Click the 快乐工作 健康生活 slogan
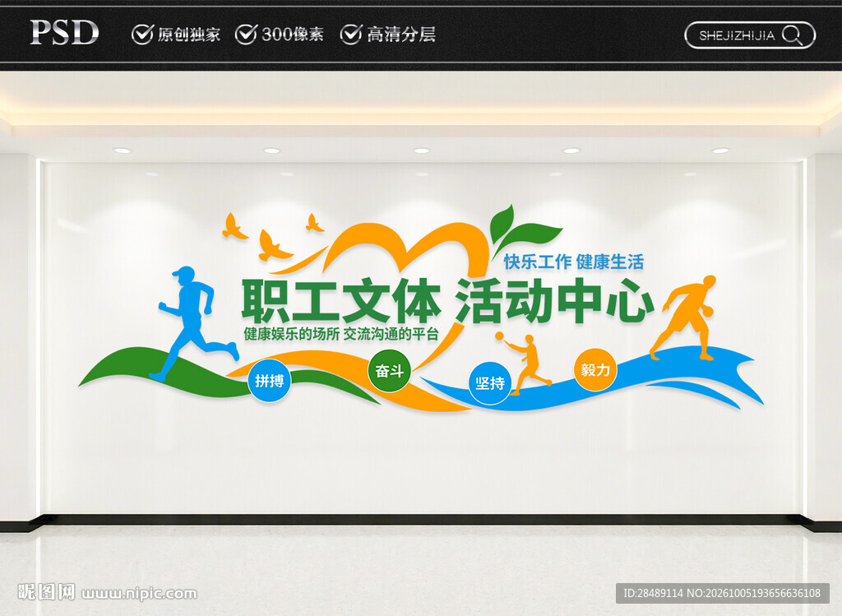 (x=573, y=262)
